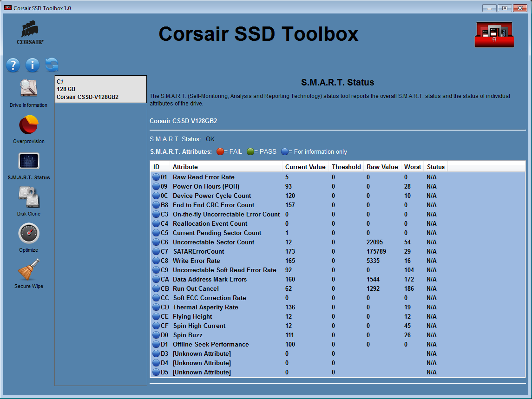Viewport: 532px width, 399px height.
Task: Click the blue dot beside D0 Spin Buzz
Action: coord(156,335)
